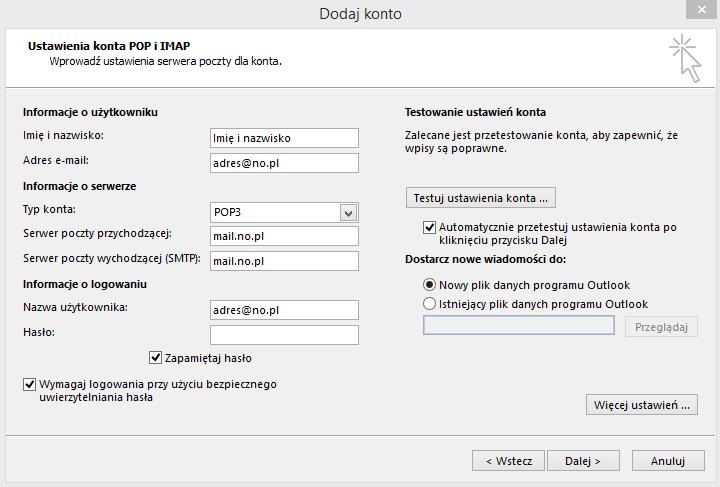Click the cursor wizard icon in header
Image resolution: width=720 pixels, height=487 pixels.
(685, 56)
